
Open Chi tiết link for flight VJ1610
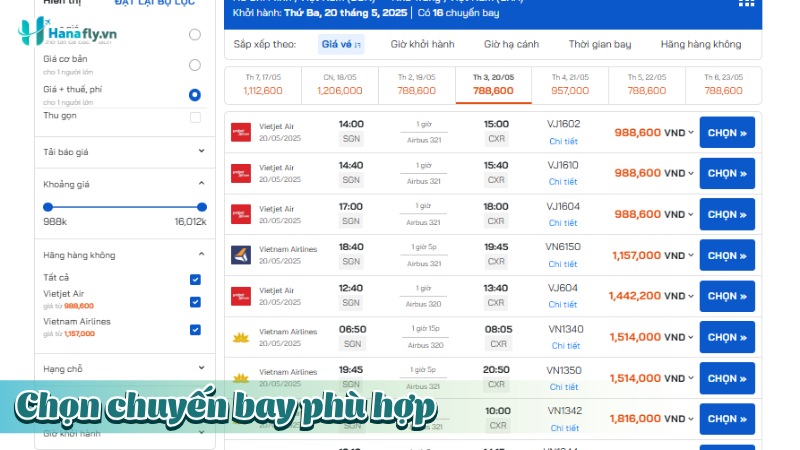[x=563, y=182]
